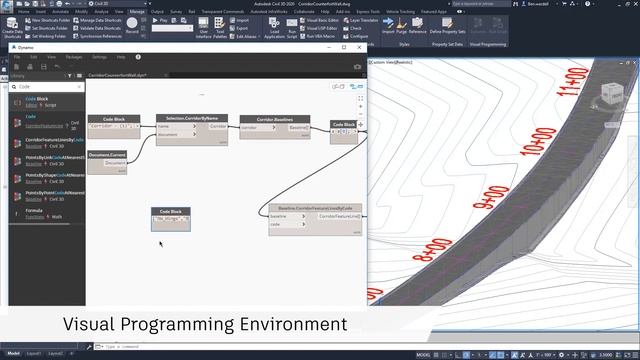The height and width of the screenshot is (360, 640).
Task: Click Dynamo canvas zoom out icon
Action: click(x=360, y=114)
